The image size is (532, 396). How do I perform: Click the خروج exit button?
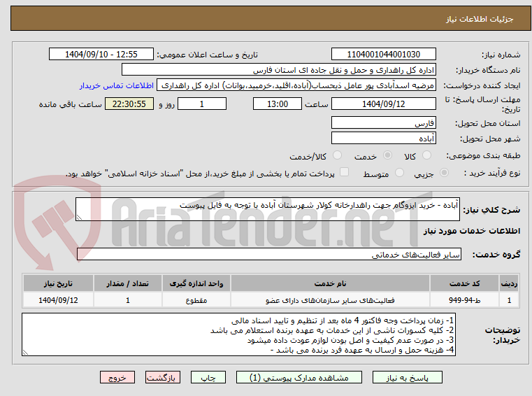pos(117,377)
